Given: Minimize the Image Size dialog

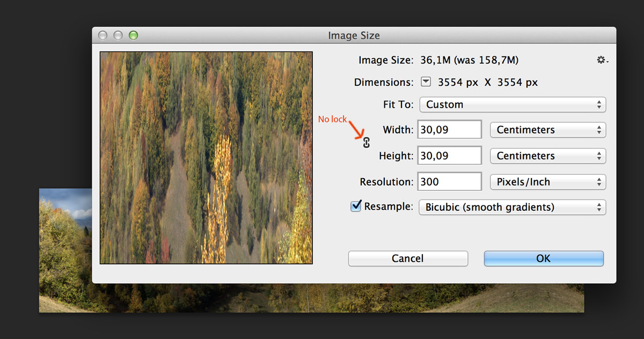Looking at the screenshot, I should 118,35.
